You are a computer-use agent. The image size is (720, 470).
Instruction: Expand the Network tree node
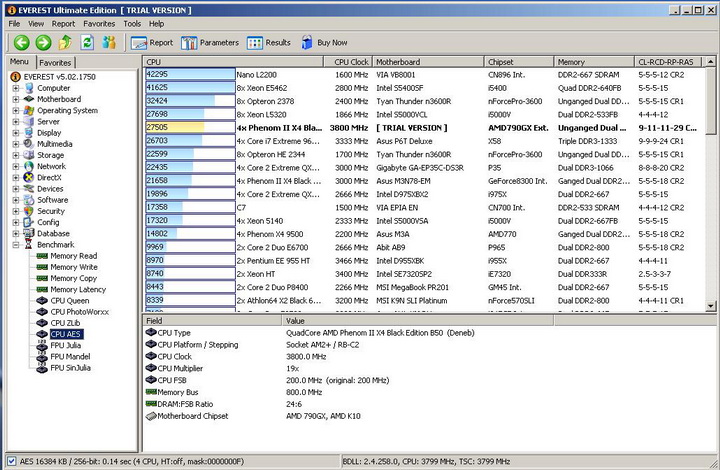pos(16,166)
